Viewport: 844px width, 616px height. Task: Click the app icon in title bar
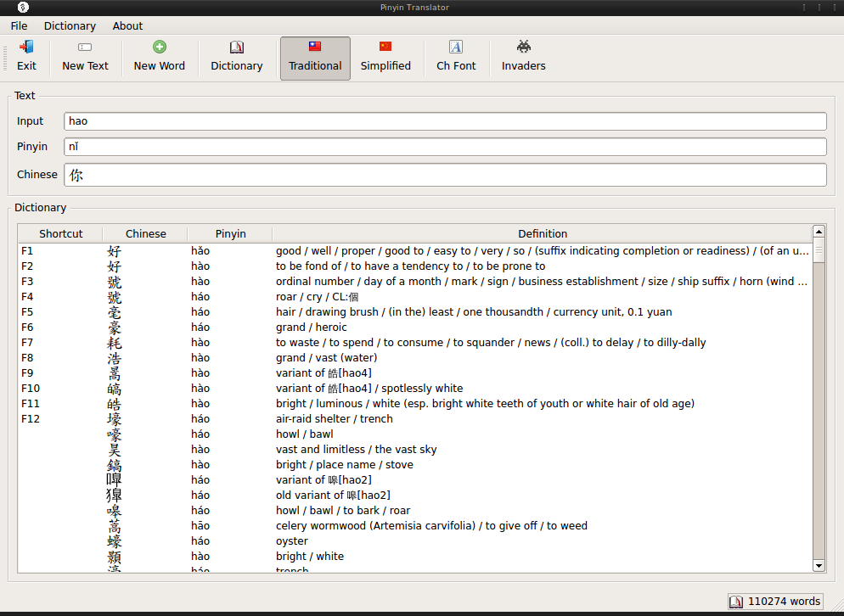click(x=23, y=7)
